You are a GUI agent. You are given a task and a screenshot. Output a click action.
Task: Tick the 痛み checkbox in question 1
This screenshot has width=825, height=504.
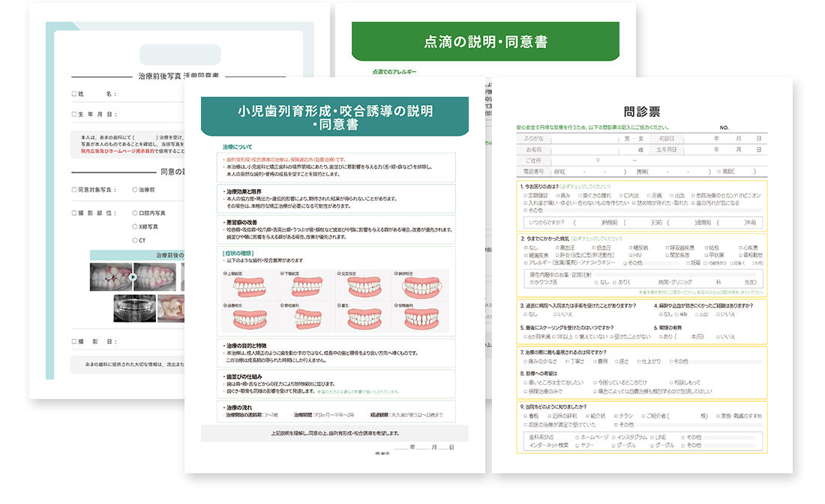558,196
